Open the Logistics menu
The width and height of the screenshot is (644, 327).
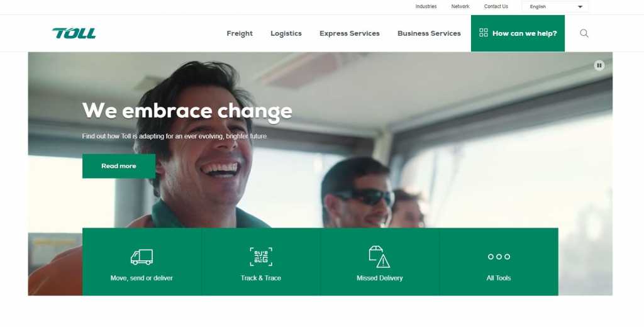point(286,33)
